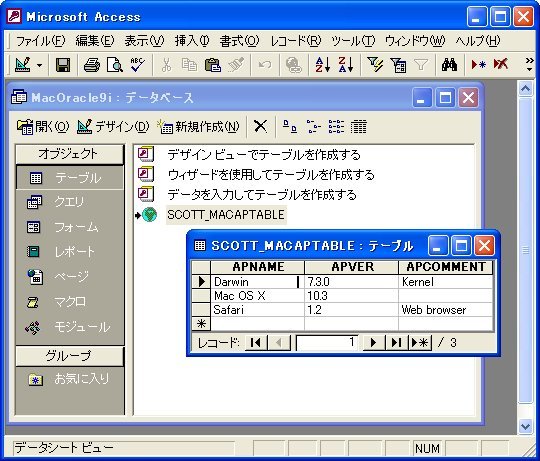This screenshot has height=461, width=540.
Task: Click Filter by Selection funnel icon
Action: [375, 65]
